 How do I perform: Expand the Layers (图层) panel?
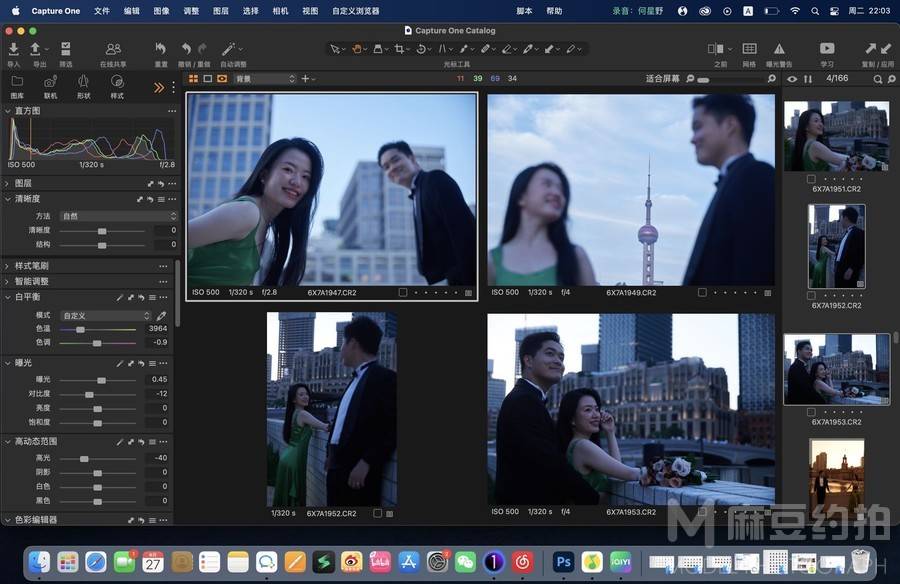click(x=7, y=183)
